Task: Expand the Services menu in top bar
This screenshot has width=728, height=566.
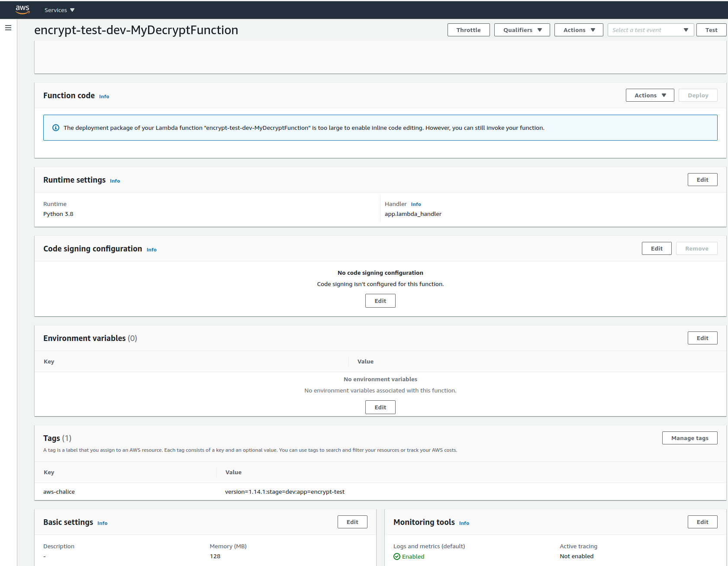Action: coord(59,10)
